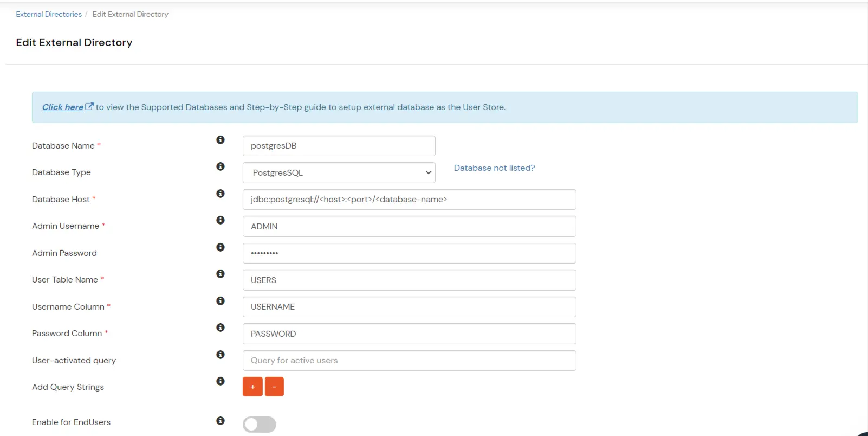Focus the Admin Username field ADMIN
Image resolution: width=868 pixels, height=436 pixels.
[410, 226]
